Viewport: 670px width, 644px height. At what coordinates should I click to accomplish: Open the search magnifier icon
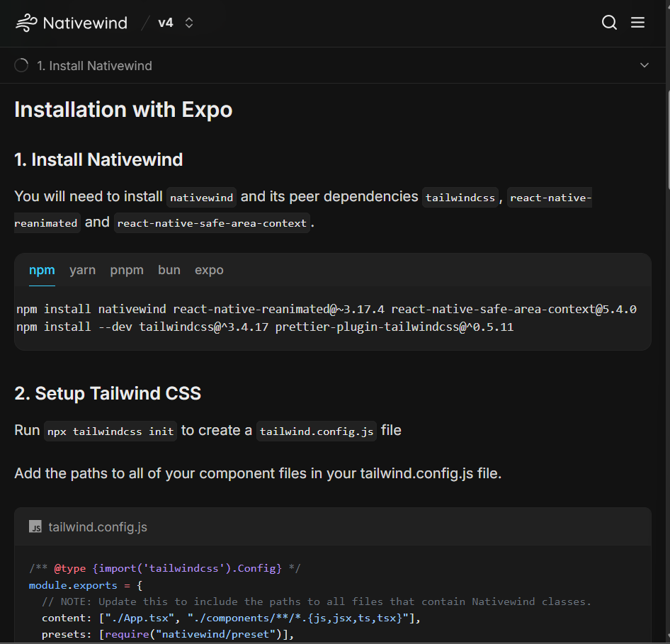pos(609,23)
